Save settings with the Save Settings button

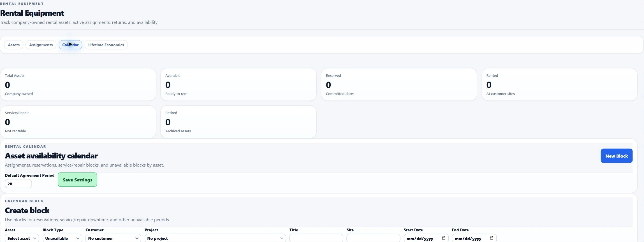tap(77, 180)
